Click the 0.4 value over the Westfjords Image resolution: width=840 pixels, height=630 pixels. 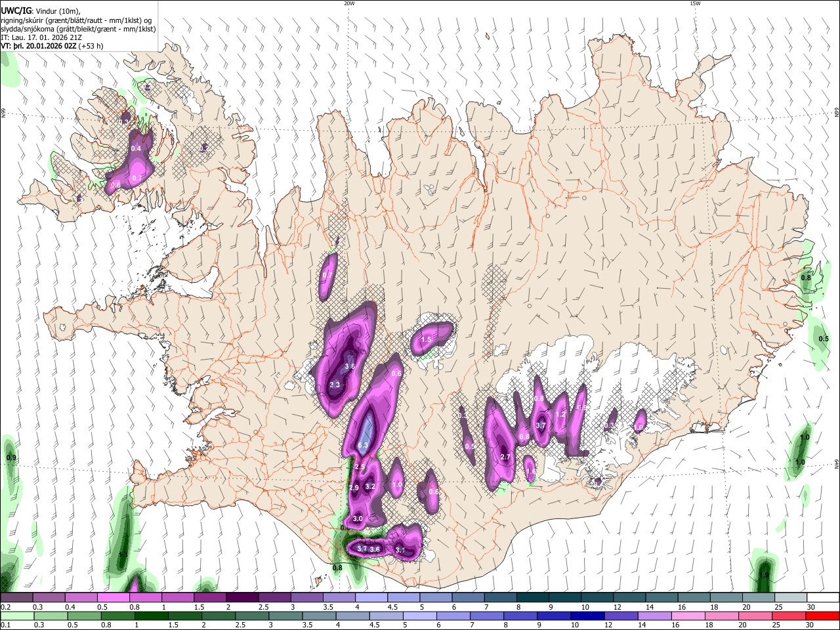point(136,149)
